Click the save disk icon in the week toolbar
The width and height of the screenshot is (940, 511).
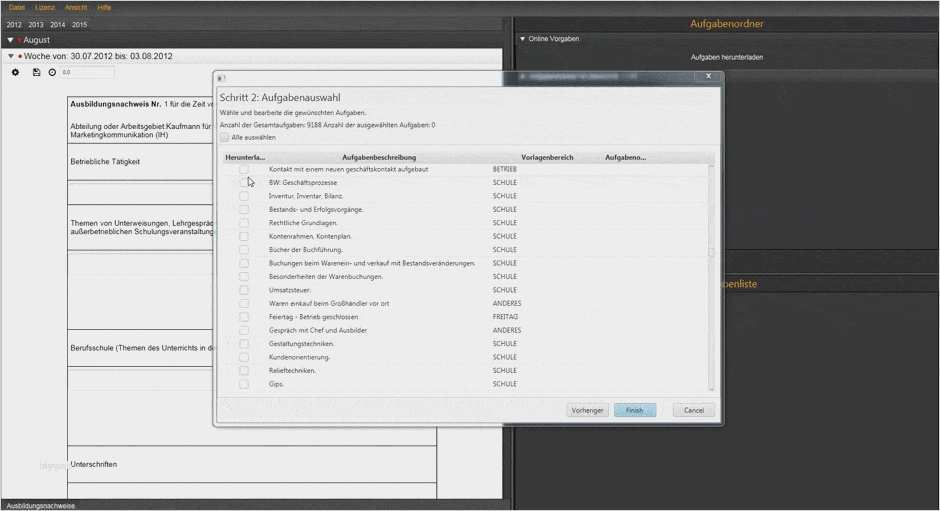point(37,72)
